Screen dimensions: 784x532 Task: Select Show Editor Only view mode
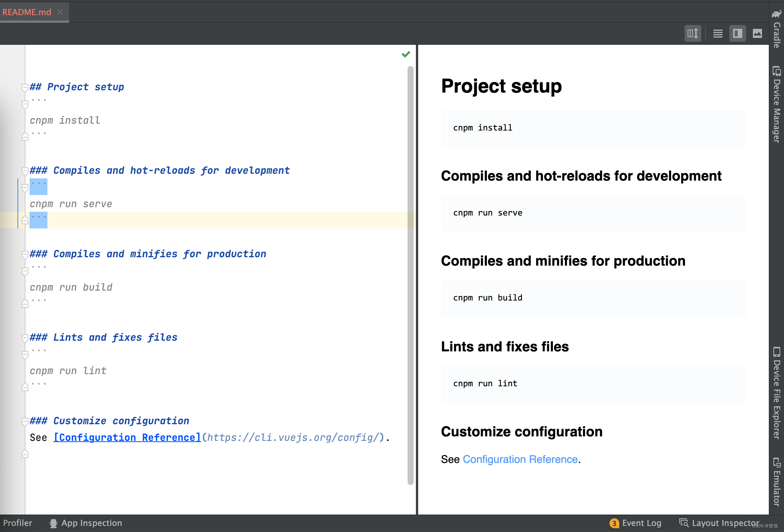(717, 33)
